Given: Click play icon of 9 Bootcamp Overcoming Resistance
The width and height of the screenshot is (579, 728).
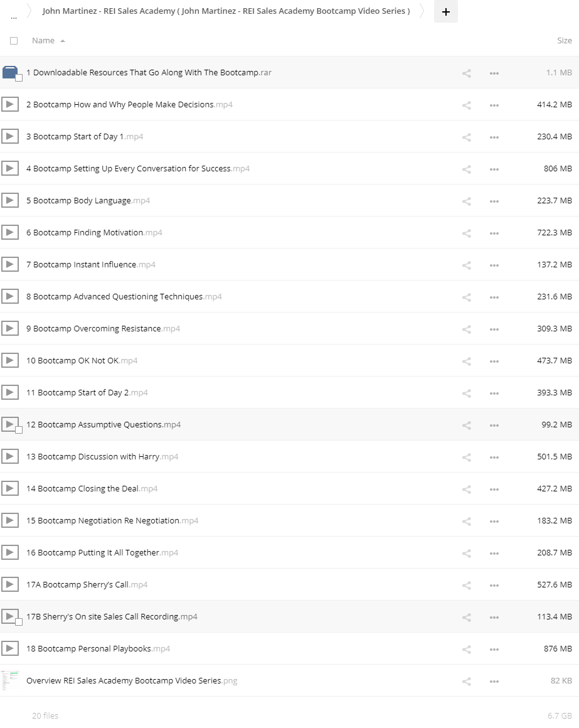Looking at the screenshot, I should (x=10, y=328).
